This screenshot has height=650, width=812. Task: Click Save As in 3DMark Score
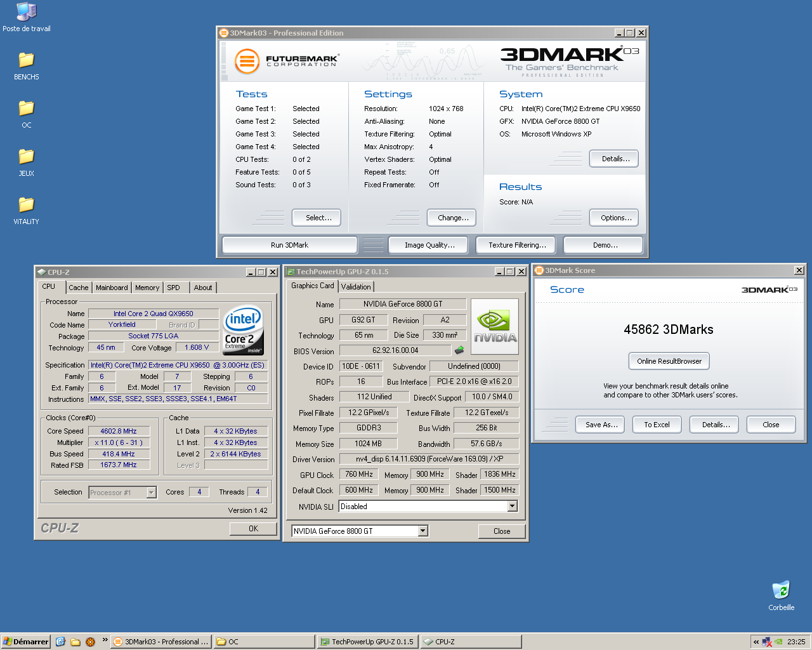click(x=601, y=425)
